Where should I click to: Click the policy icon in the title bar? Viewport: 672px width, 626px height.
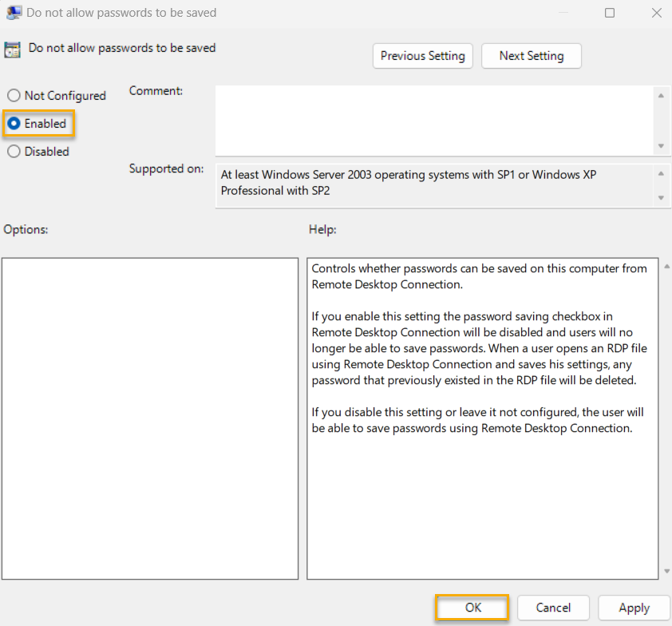(x=14, y=13)
